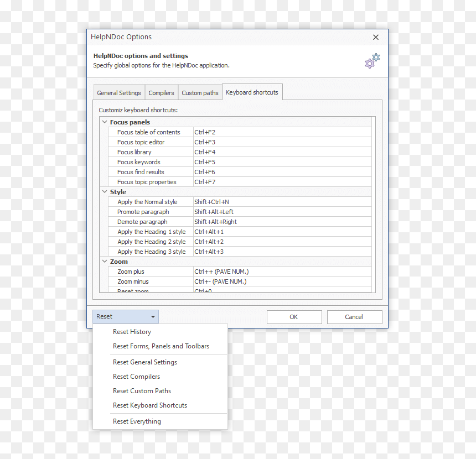Choose Reset General Settings
Viewport: 476px width, 459px height.
pos(161,362)
